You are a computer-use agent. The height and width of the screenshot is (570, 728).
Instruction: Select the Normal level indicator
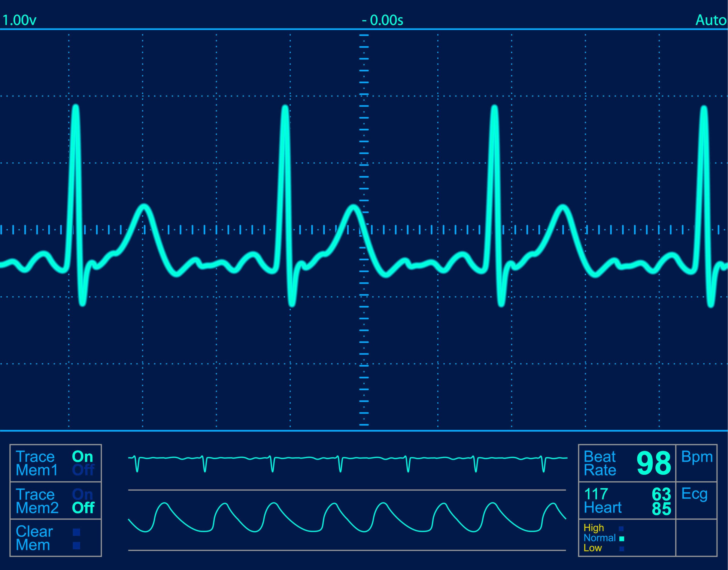point(621,539)
